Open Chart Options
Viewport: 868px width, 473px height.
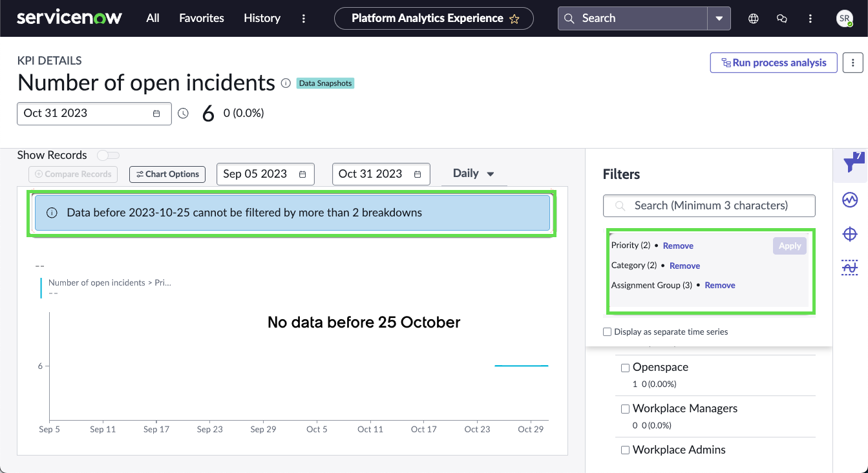167,174
